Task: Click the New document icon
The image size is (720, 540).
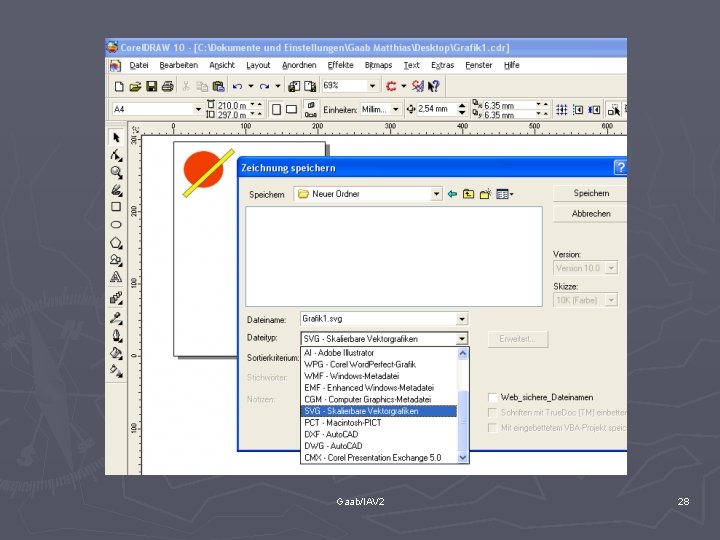Action: 119,86
